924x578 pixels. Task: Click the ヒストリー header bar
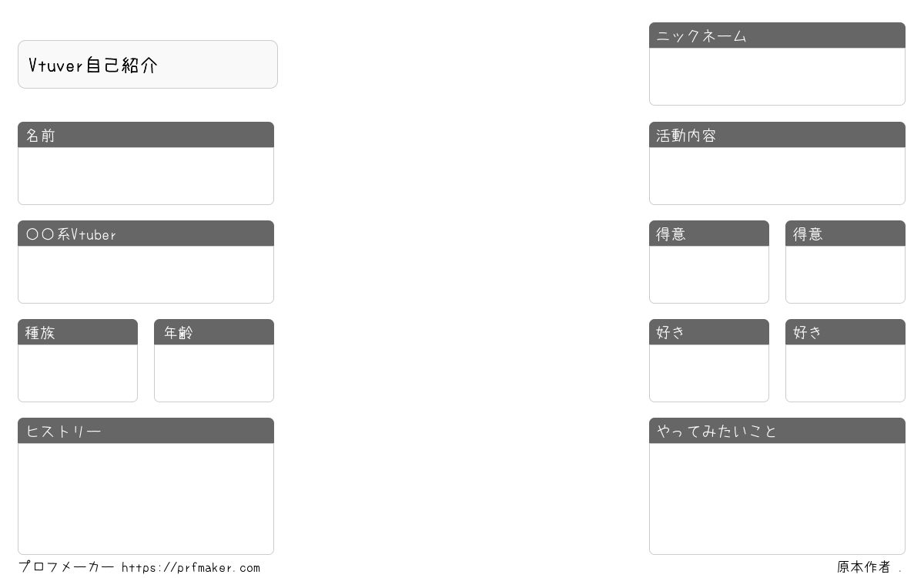point(146,431)
